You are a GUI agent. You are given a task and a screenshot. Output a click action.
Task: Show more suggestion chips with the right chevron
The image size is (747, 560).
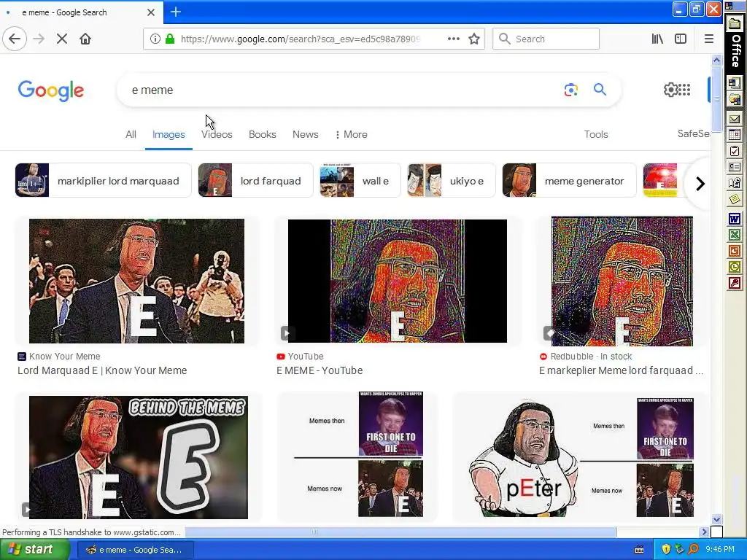[700, 183]
